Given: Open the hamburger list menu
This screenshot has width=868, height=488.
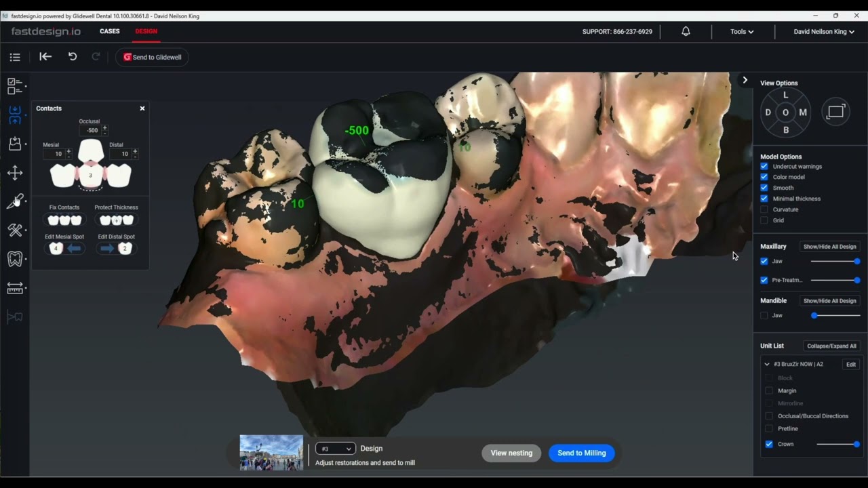Looking at the screenshot, I should 15,58.
